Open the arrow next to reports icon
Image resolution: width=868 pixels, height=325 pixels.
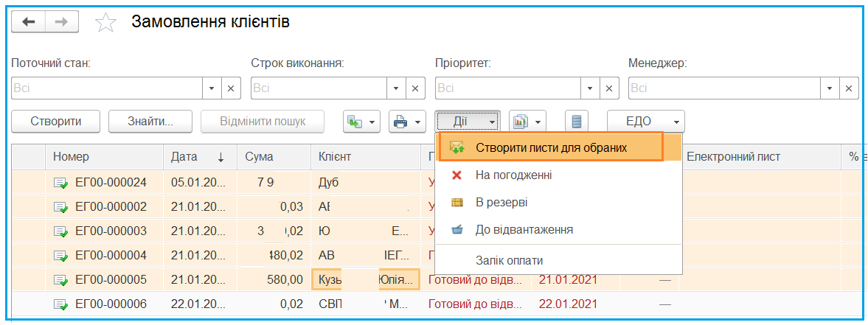pyautogui.click(x=538, y=121)
